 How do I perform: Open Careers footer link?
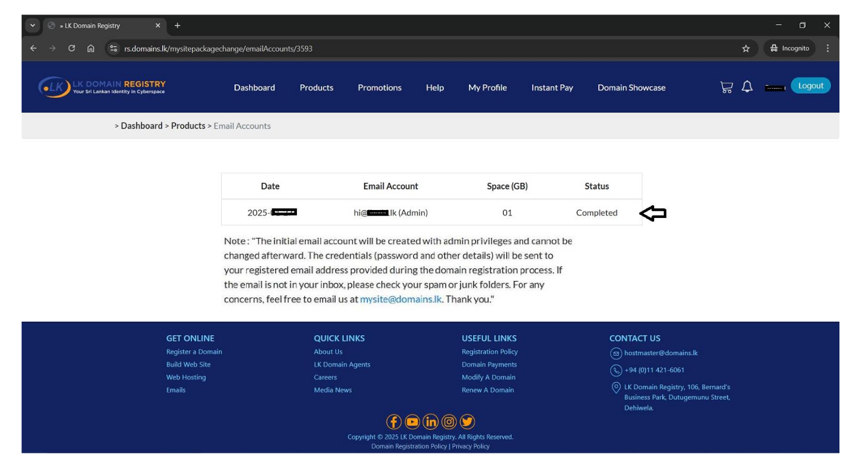[326, 377]
